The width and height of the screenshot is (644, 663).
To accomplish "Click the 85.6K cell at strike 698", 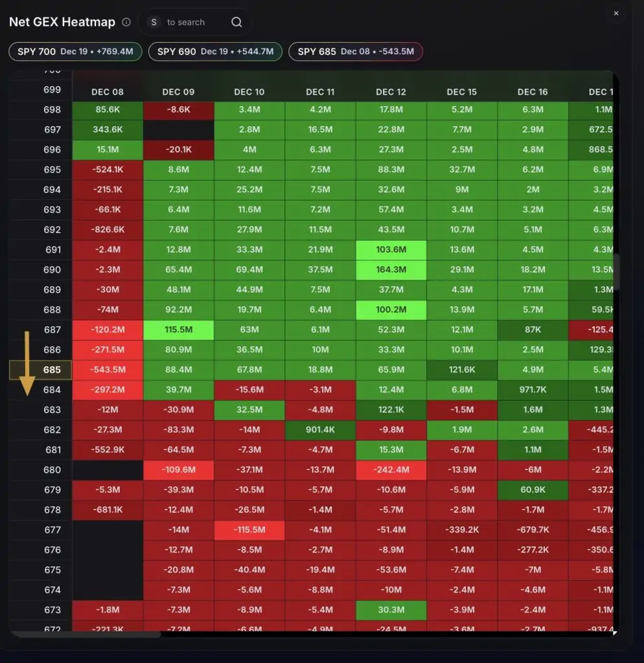I will [108, 109].
